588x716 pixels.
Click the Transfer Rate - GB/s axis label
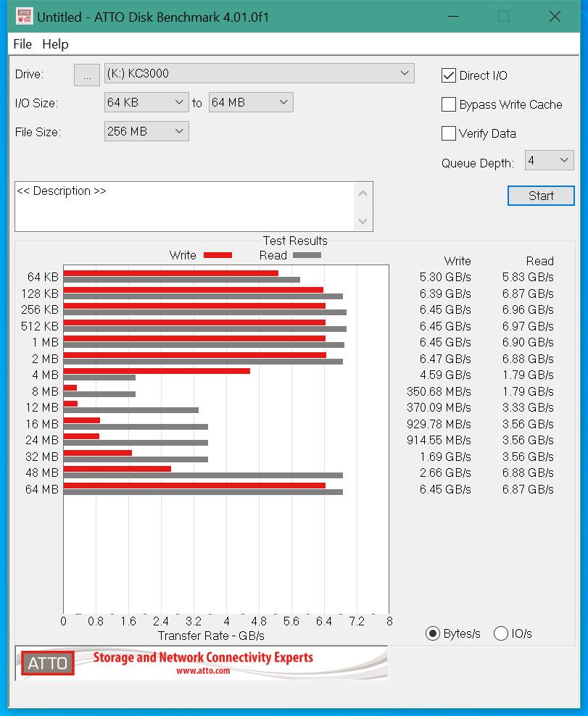pyautogui.click(x=211, y=636)
